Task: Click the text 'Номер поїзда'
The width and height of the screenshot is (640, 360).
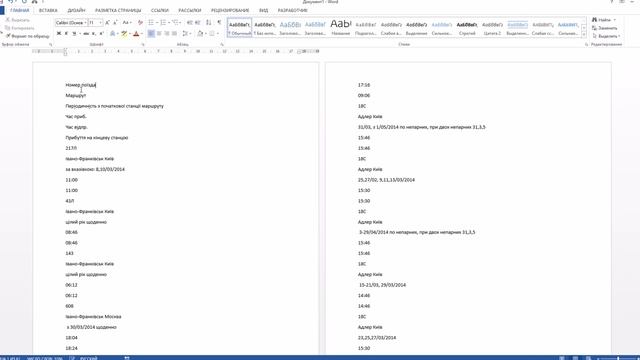Action: coord(81,85)
